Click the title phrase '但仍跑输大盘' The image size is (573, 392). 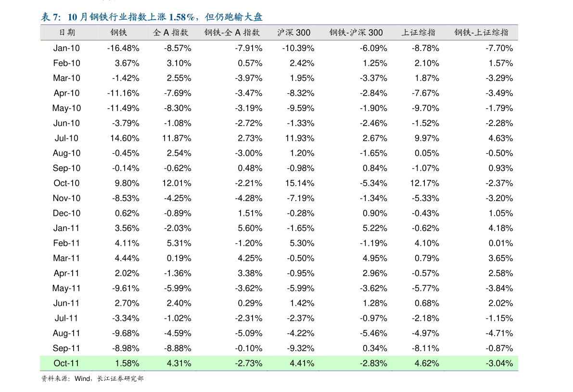[233, 18]
